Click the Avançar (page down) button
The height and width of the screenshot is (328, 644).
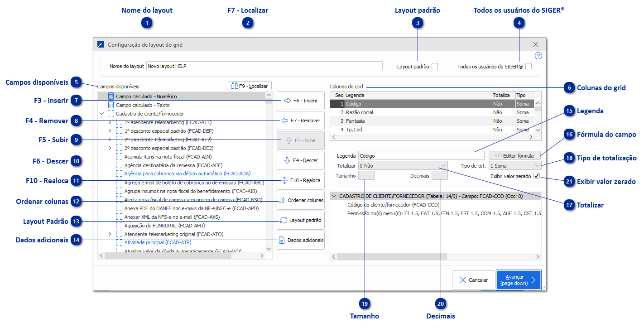[x=518, y=280]
